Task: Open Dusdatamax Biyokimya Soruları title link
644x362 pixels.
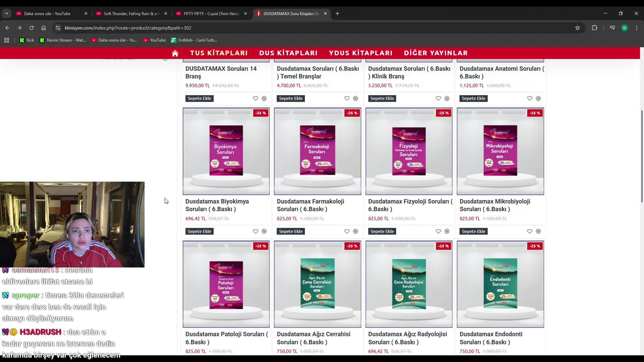Action: [217, 205]
